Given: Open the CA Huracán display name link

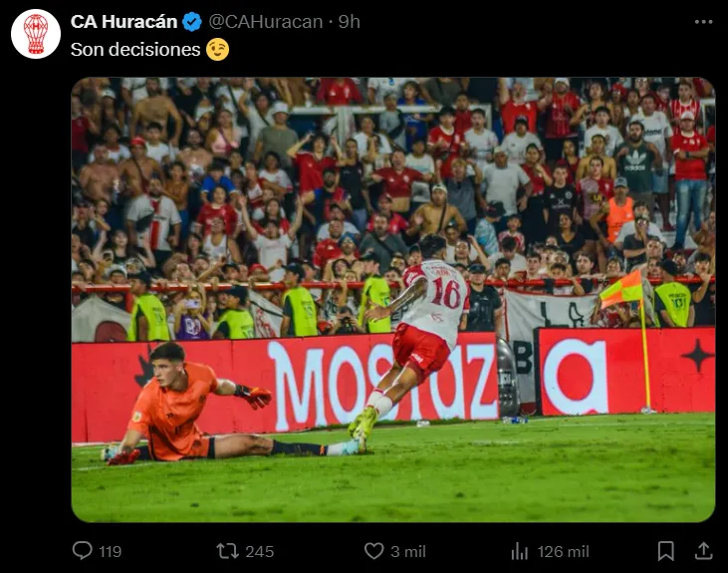Looking at the screenshot, I should pos(123,22).
